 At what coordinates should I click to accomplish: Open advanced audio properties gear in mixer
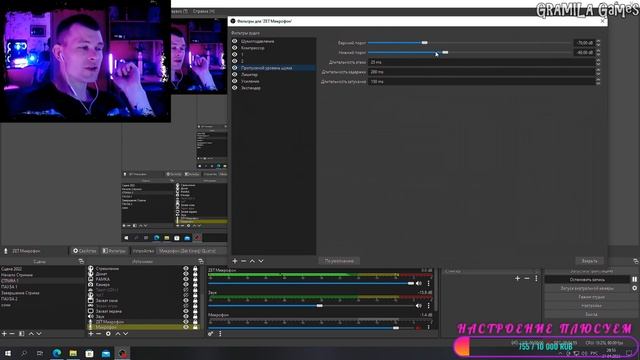tap(211, 333)
